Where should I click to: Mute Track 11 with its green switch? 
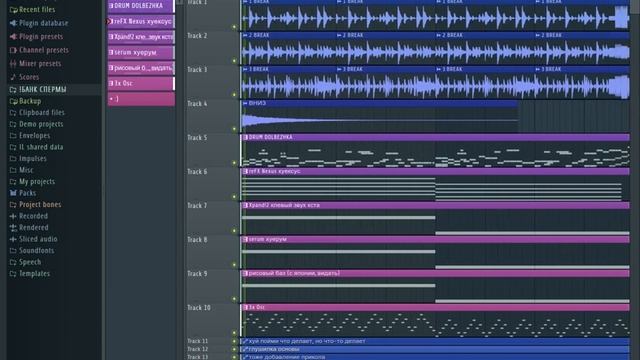[x=234, y=341]
